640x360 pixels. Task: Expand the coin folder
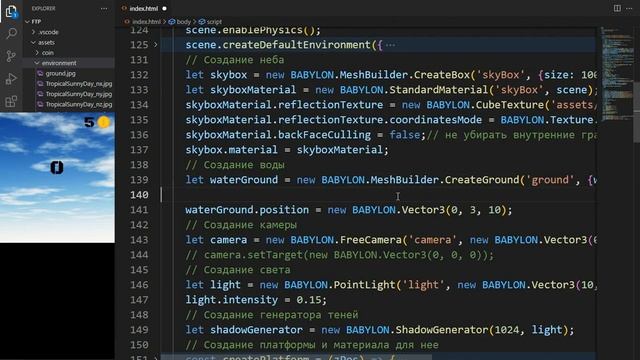(37, 53)
